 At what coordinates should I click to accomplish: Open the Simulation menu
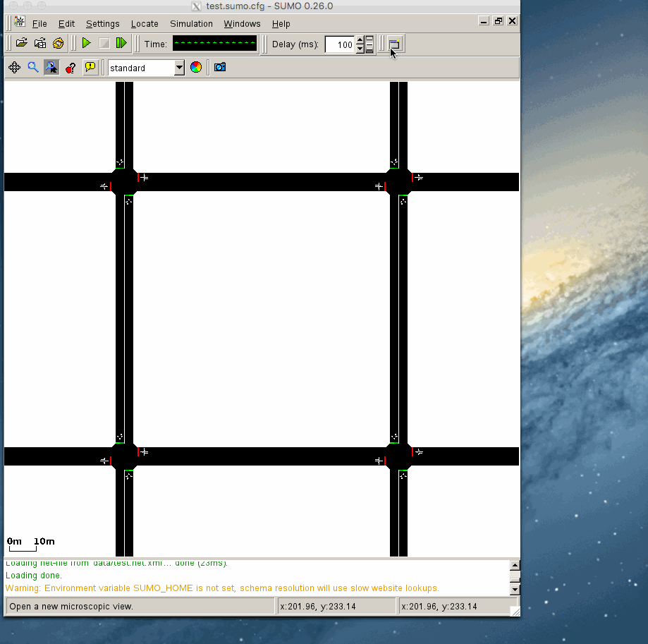190,23
